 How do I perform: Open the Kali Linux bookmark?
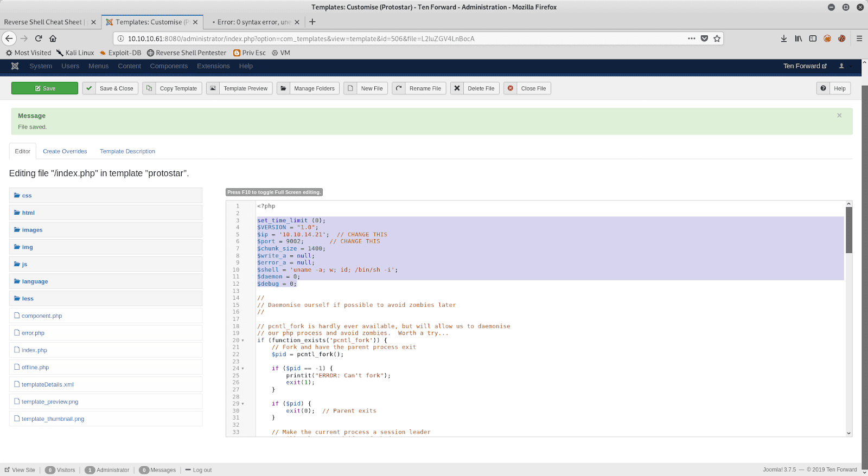point(75,53)
